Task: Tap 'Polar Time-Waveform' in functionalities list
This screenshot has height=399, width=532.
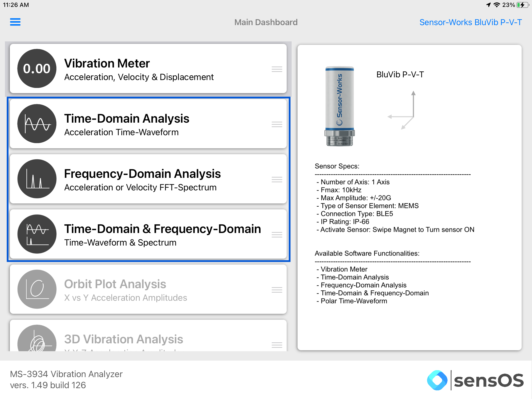Action: point(352,301)
